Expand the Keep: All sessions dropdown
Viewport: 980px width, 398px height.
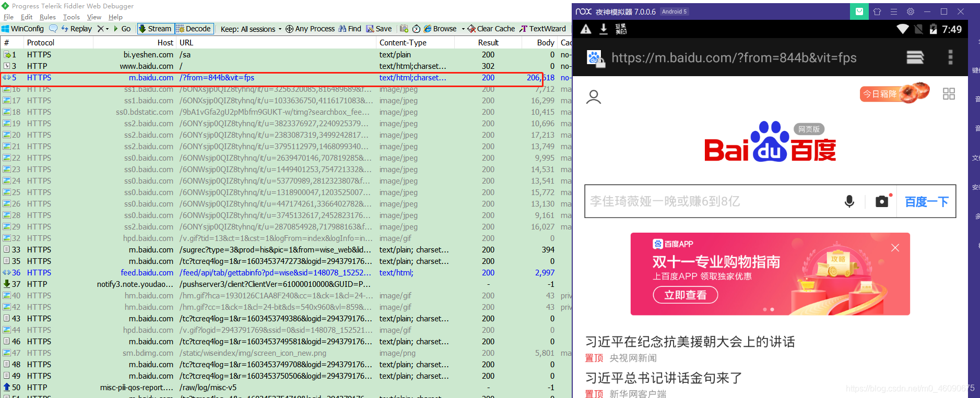(x=251, y=29)
